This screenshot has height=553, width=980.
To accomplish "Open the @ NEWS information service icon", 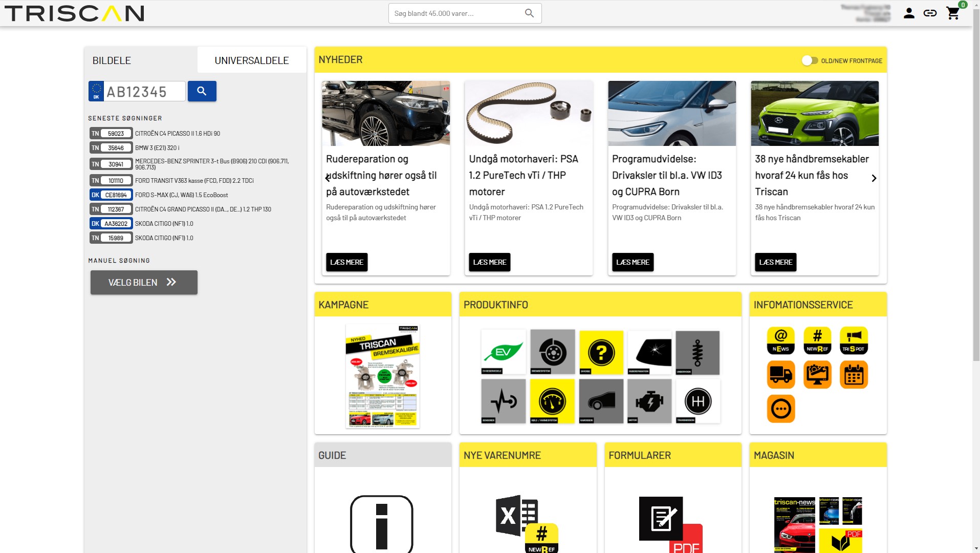I will coord(781,341).
